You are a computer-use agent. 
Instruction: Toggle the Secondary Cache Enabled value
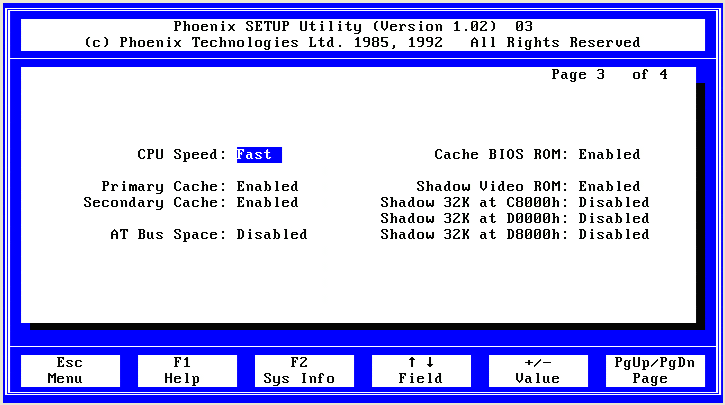267,202
